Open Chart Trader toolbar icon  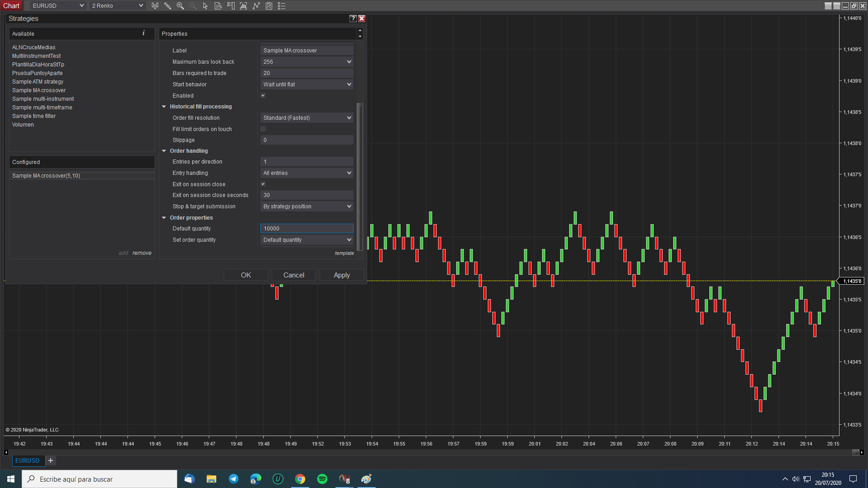(231, 6)
